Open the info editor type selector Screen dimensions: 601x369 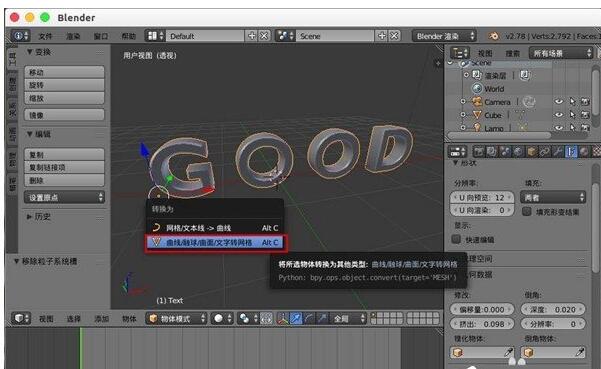click(20, 36)
